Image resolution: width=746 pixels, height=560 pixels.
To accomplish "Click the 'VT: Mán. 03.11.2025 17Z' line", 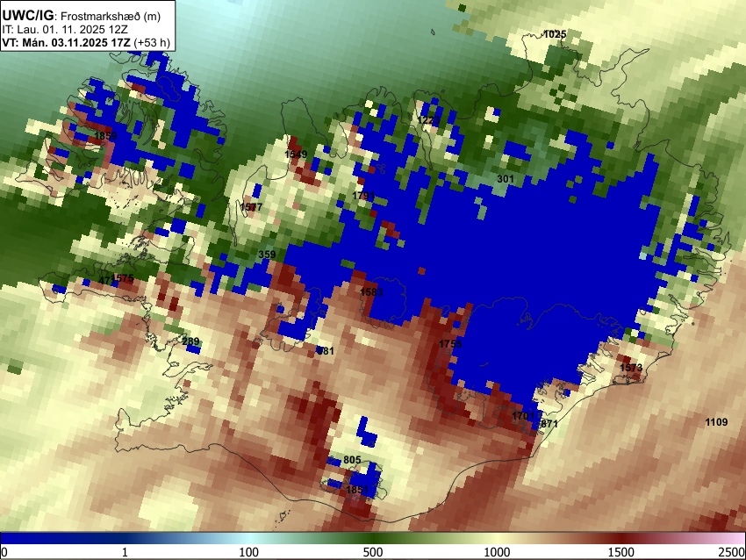I will [66, 43].
